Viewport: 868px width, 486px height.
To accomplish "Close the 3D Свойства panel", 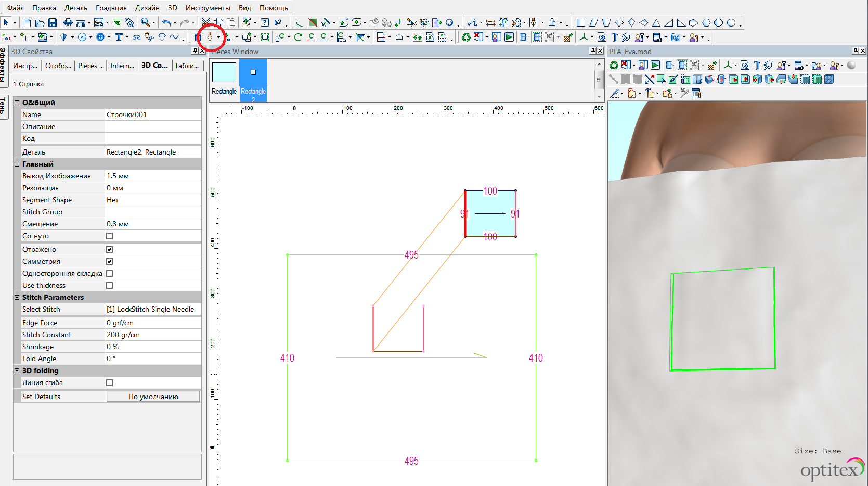I will coord(202,51).
